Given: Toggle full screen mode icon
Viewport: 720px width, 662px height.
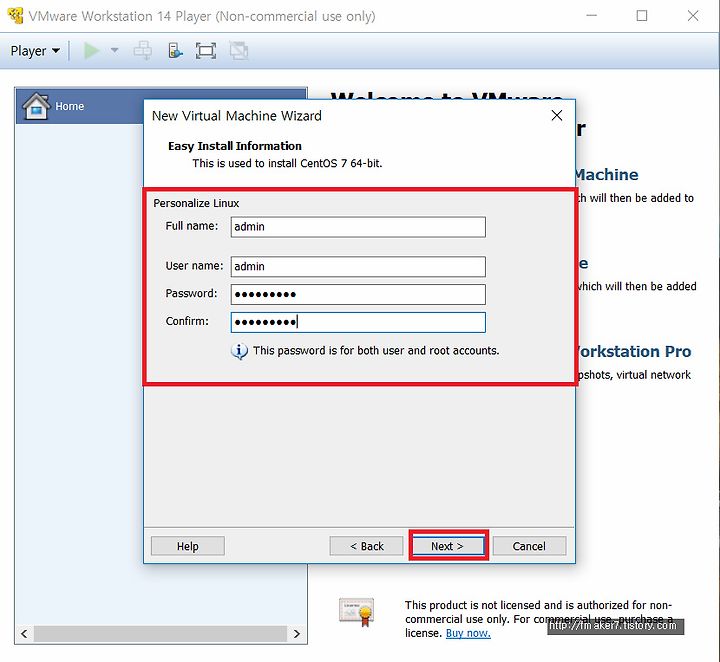Looking at the screenshot, I should [x=206, y=50].
